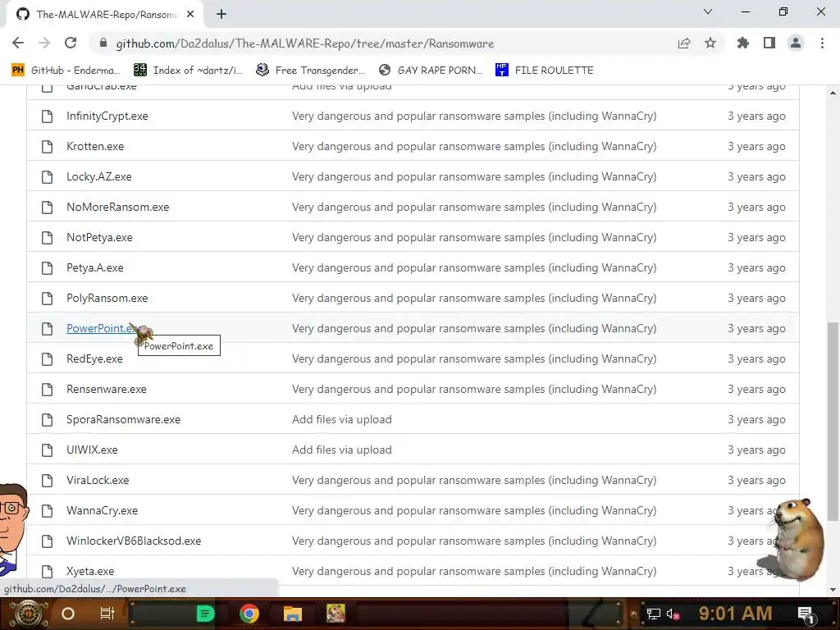Open commit message in Krotten.exe row
The image size is (840, 630).
(x=474, y=147)
